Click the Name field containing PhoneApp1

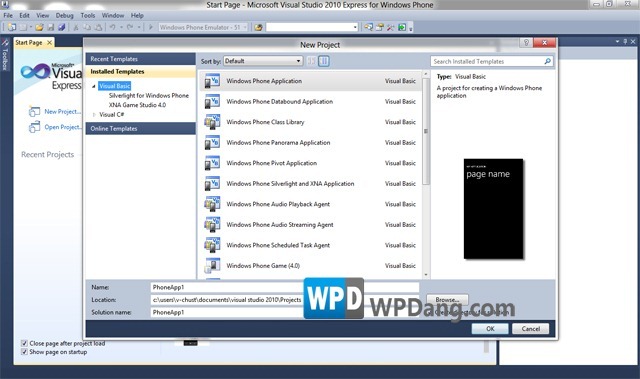284,287
